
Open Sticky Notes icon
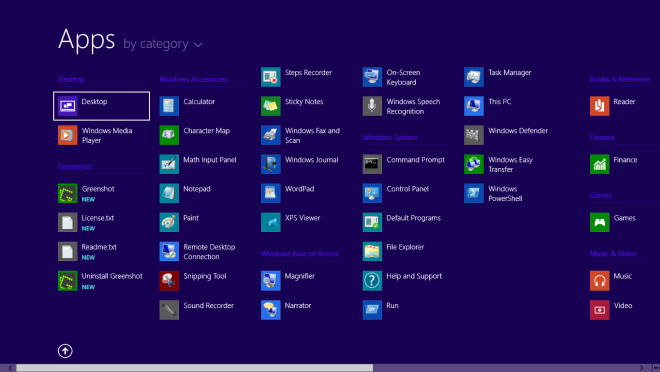pos(271,106)
